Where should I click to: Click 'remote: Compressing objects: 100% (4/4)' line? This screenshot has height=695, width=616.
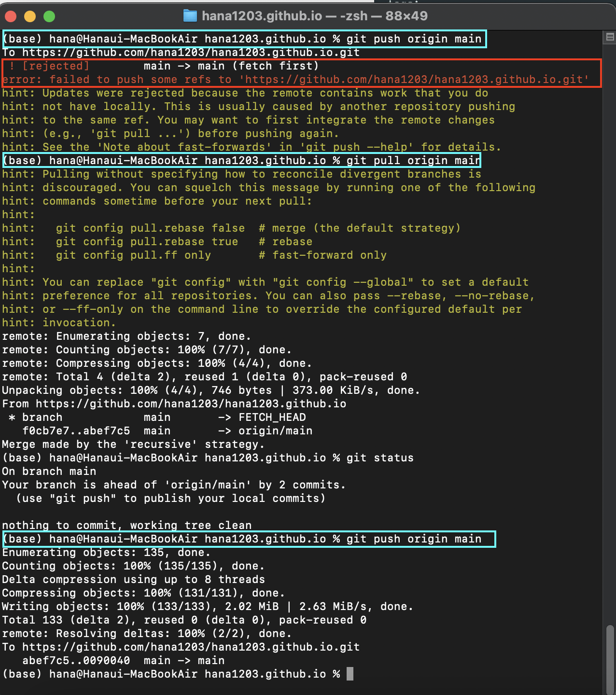[x=157, y=363]
